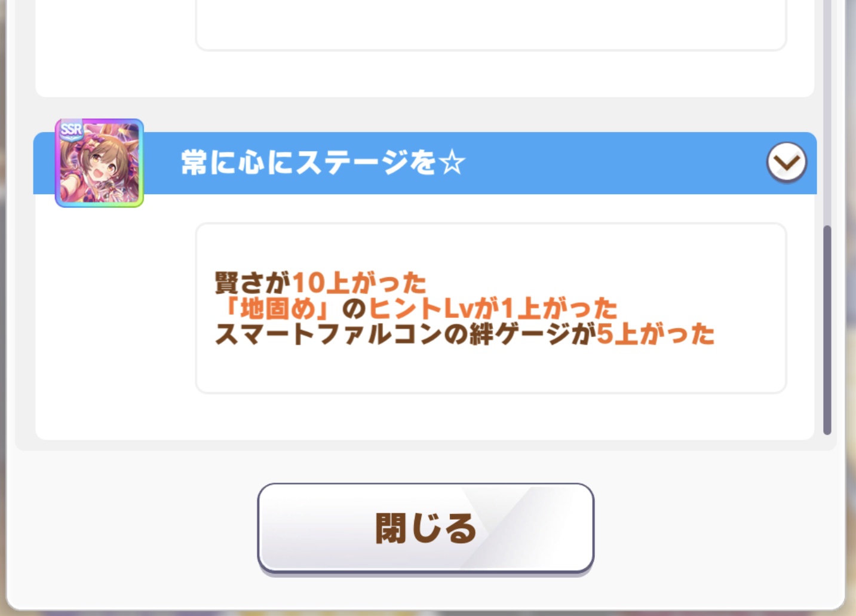Click the orange 5上がった value

coord(655,334)
